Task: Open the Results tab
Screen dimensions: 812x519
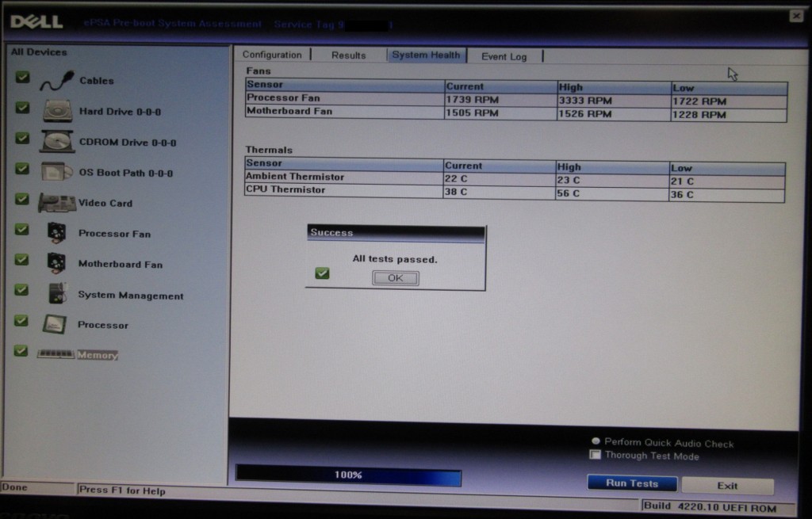Action: tap(348, 55)
